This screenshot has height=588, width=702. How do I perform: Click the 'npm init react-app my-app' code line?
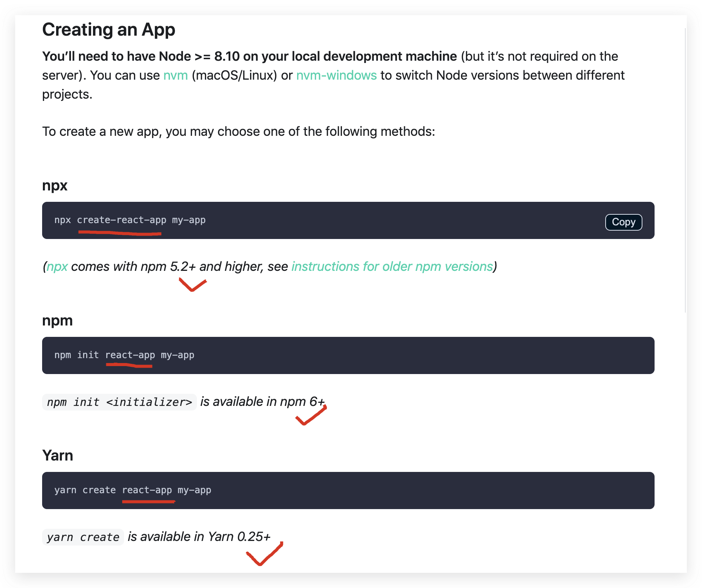click(x=124, y=355)
